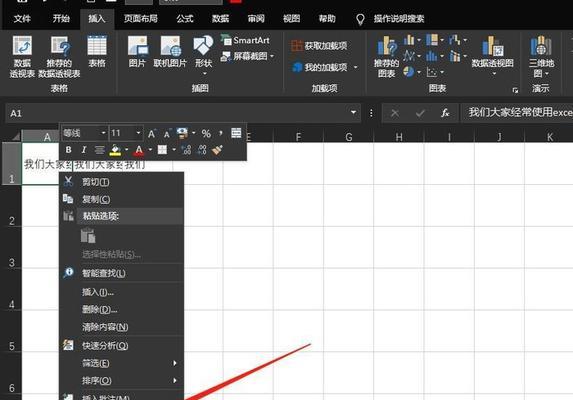573x400 pixels.
Task: Switch to the Review (审阅) tab
Action: (x=256, y=18)
